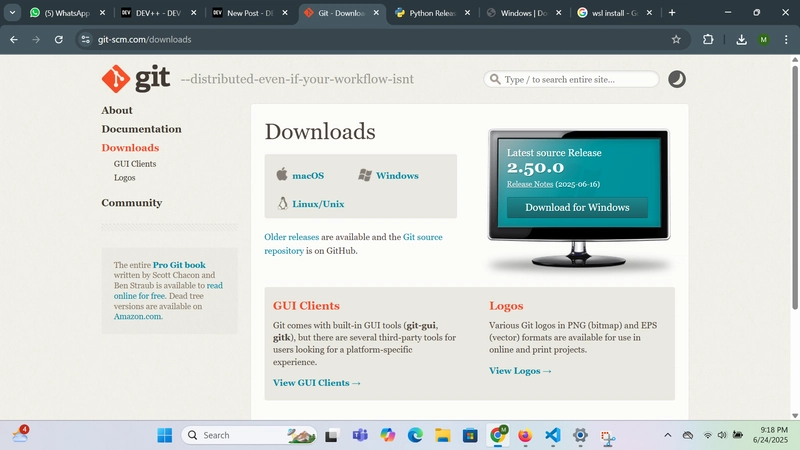The image size is (800, 450).
Task: Open Microsoft Edge from the taskbar
Action: [x=415, y=435]
